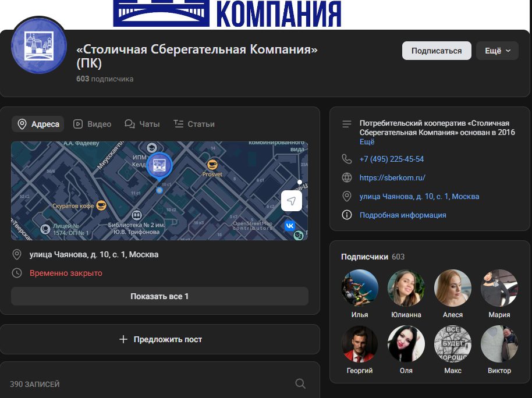Open Подробная информация details
This screenshot has width=532, height=398.
pos(403,215)
